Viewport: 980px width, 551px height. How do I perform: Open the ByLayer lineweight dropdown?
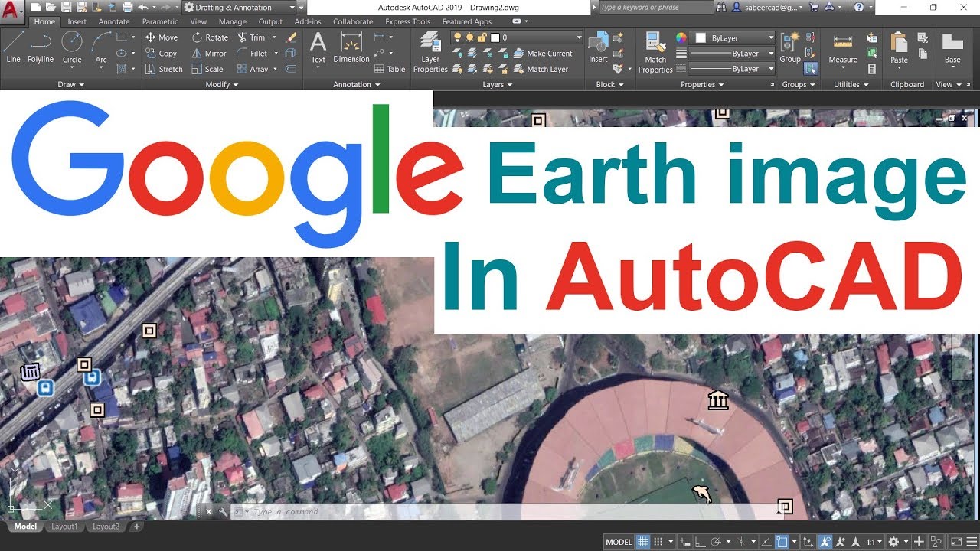[x=731, y=54]
